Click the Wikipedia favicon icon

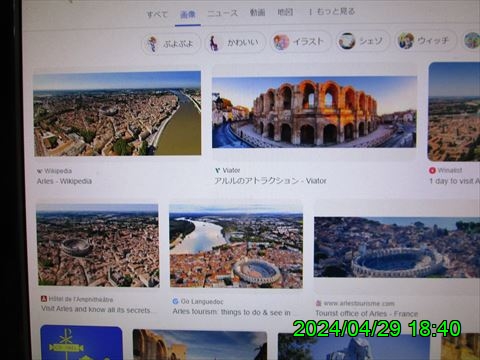point(40,171)
